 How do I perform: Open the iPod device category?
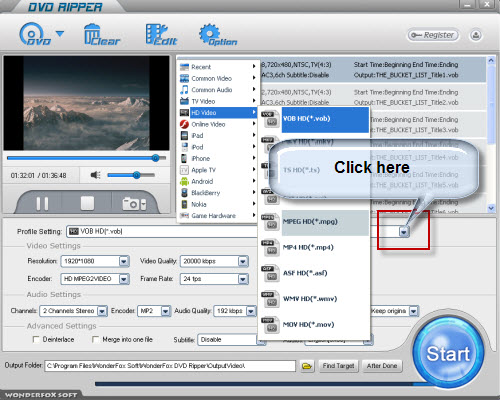[x=218, y=147]
